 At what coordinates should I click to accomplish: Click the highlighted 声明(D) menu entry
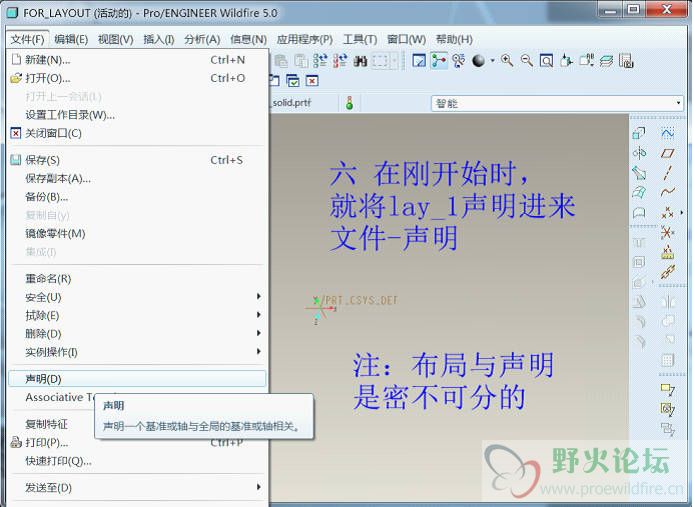tap(137, 379)
